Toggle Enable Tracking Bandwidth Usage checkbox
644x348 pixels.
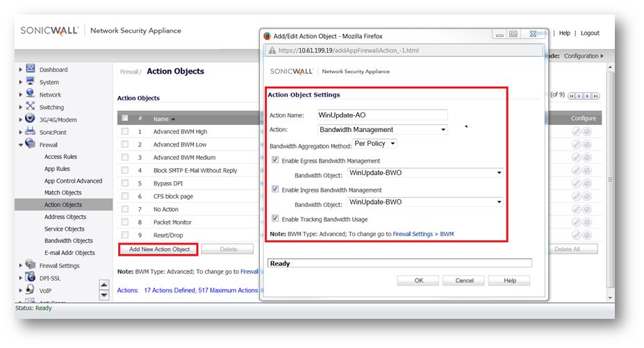pos(275,219)
